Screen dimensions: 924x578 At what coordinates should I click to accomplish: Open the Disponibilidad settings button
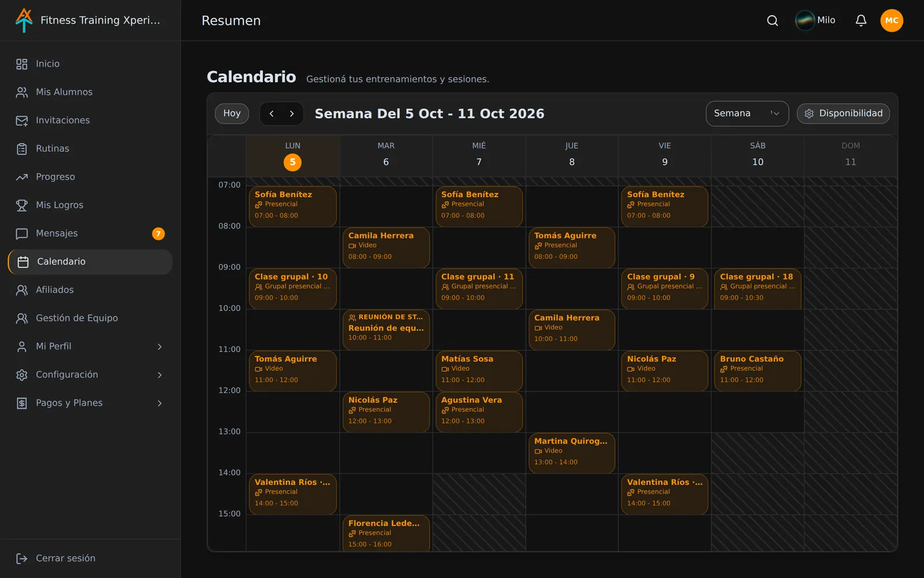[843, 114]
